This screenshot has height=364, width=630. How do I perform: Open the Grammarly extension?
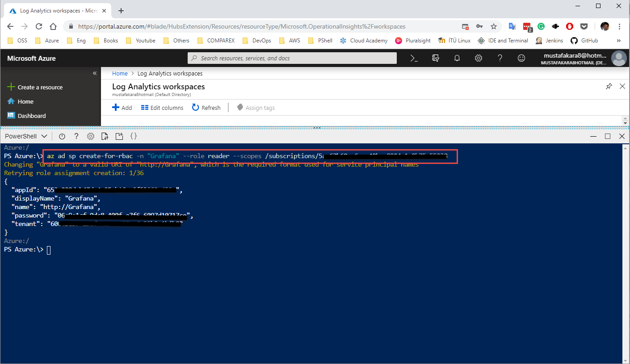click(541, 26)
